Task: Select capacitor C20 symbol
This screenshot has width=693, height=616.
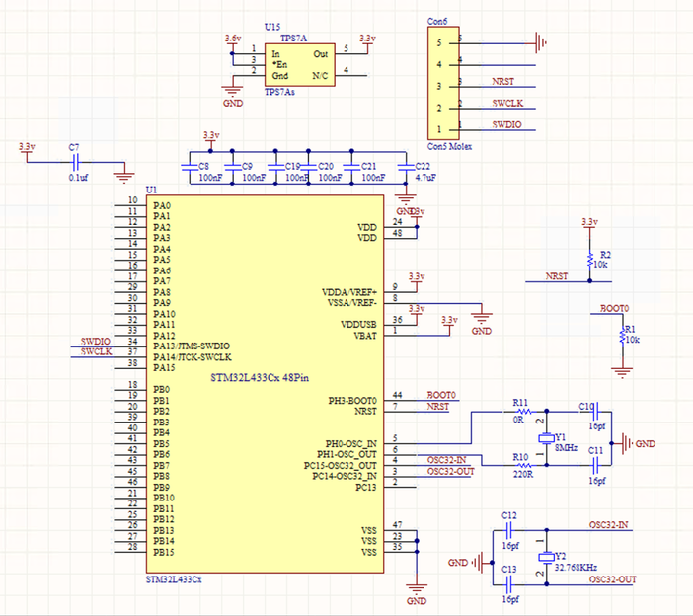Action: point(308,167)
